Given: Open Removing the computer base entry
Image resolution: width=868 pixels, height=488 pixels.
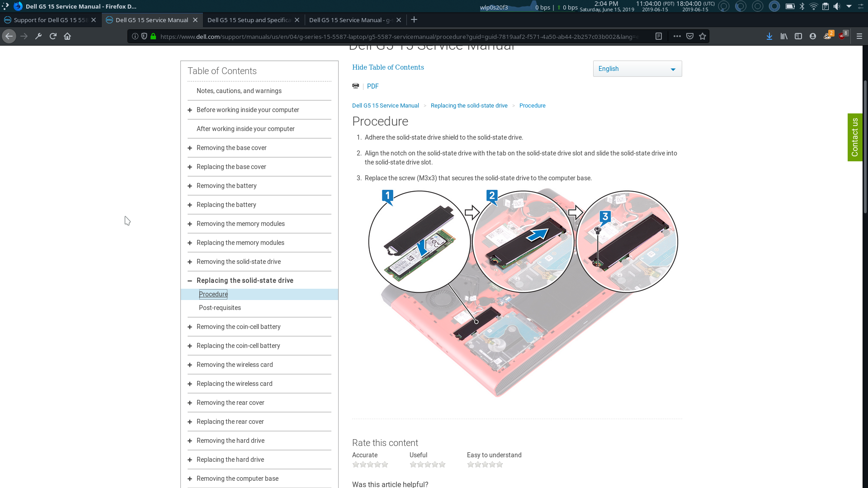Looking at the screenshot, I should click(237, 479).
